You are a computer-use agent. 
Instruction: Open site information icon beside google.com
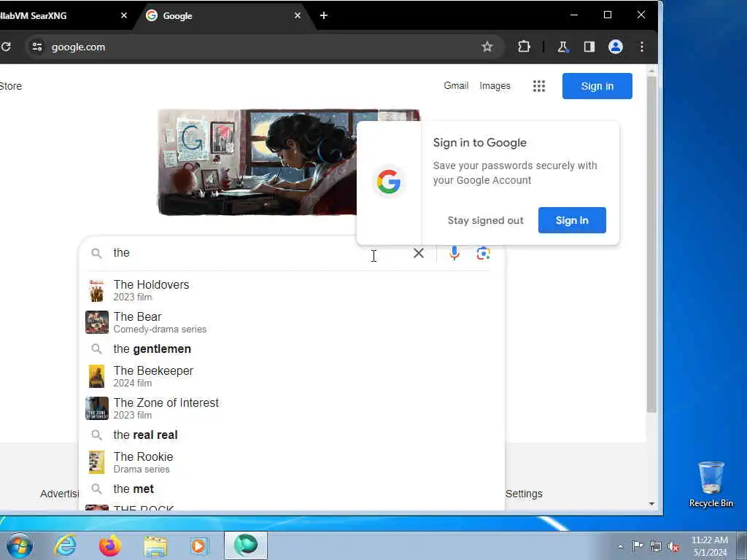(37, 47)
